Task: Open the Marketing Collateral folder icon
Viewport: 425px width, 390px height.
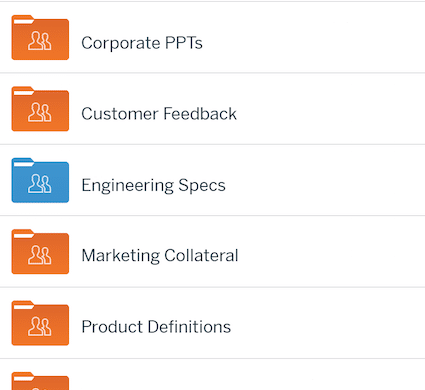Action: pyautogui.click(x=40, y=252)
